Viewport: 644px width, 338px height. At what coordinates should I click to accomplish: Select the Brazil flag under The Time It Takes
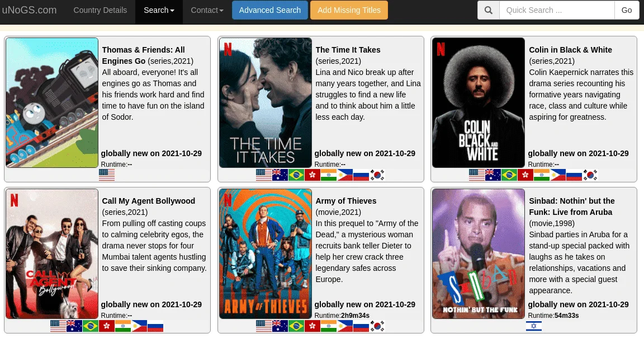(296, 175)
